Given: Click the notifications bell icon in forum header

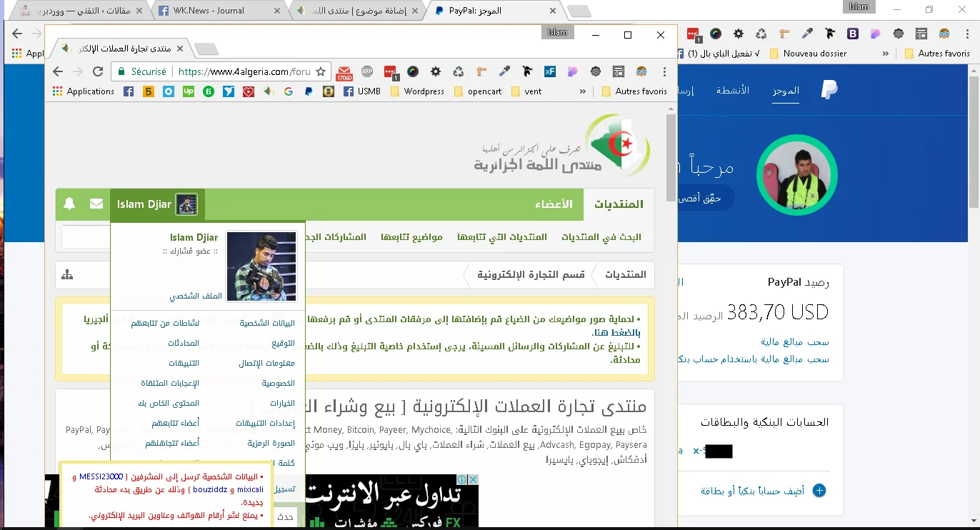Looking at the screenshot, I should (69, 204).
